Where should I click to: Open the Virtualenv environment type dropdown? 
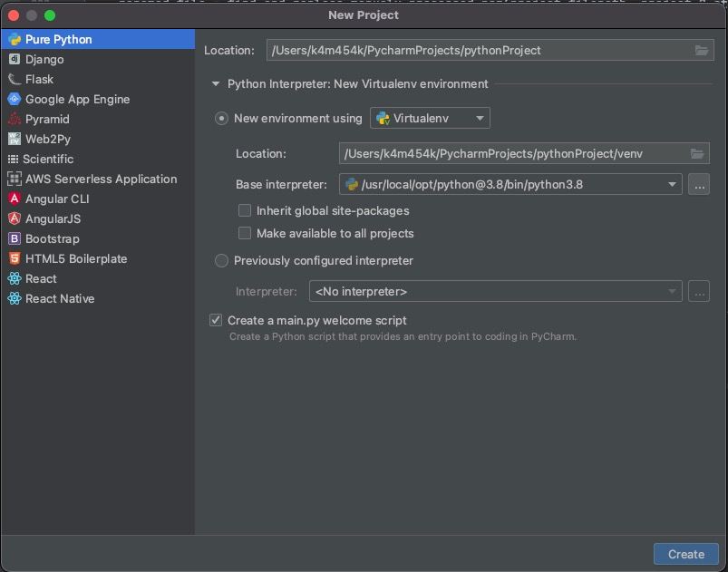tap(430, 119)
